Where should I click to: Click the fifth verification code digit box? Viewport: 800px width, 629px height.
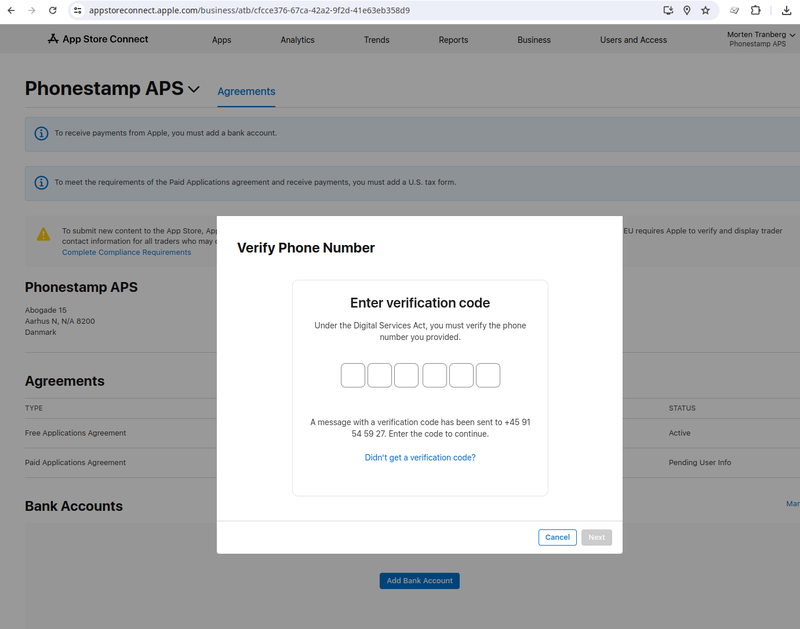[x=461, y=375]
